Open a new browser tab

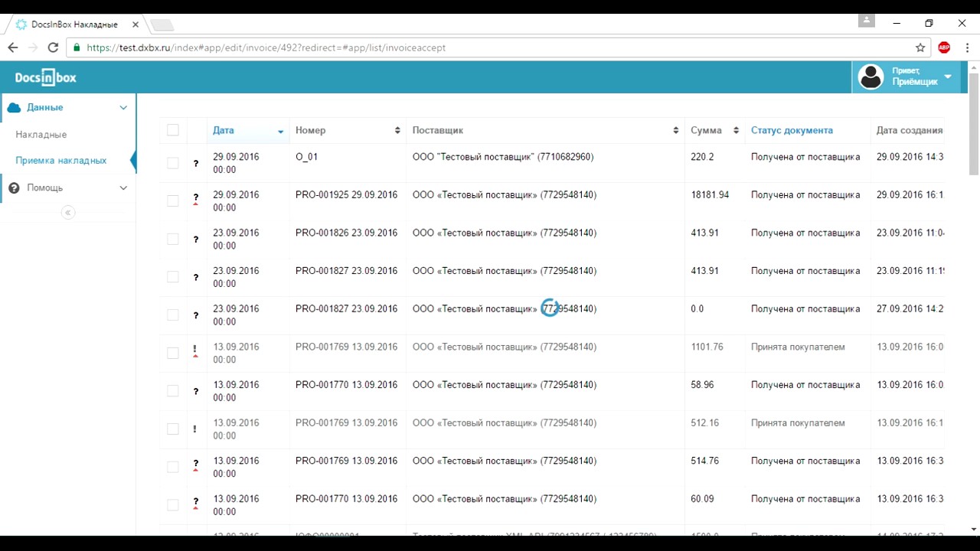162,25
